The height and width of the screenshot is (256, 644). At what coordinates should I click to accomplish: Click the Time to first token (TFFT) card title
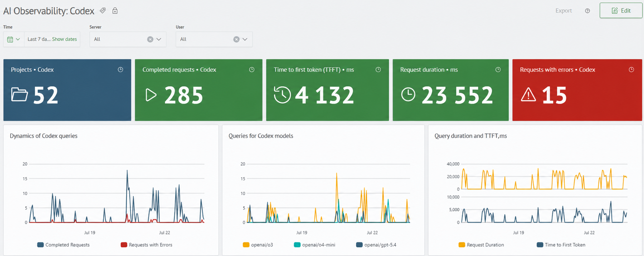[314, 70]
